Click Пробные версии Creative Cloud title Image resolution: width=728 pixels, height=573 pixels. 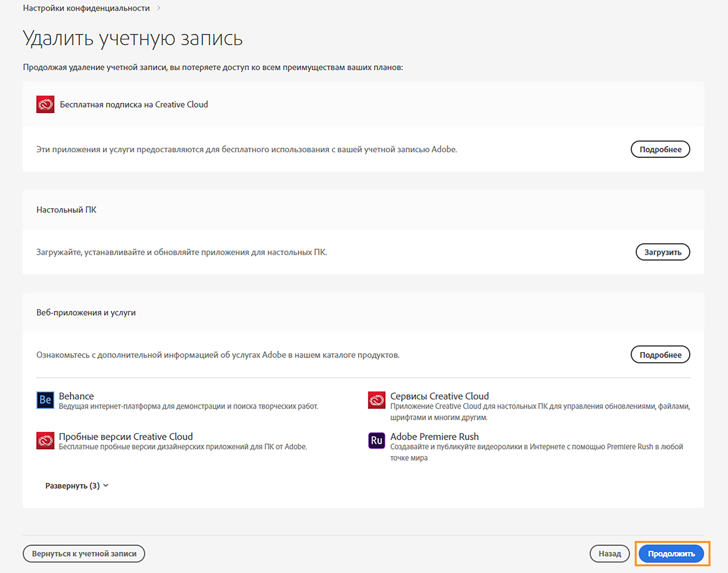[126, 437]
